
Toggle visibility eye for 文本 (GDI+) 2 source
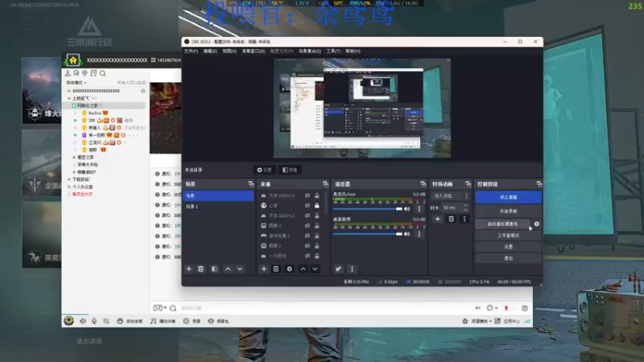pyautogui.click(x=308, y=216)
